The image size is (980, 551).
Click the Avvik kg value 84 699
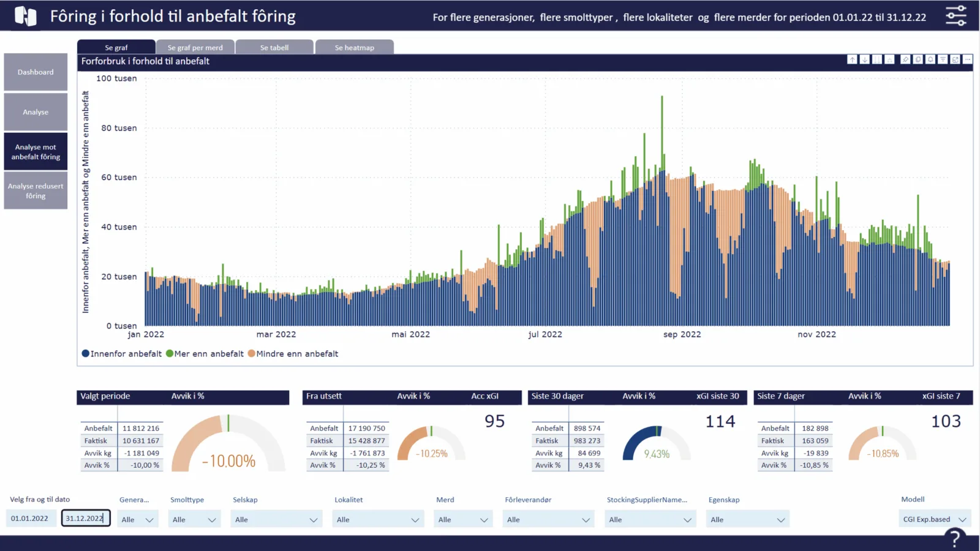(589, 453)
